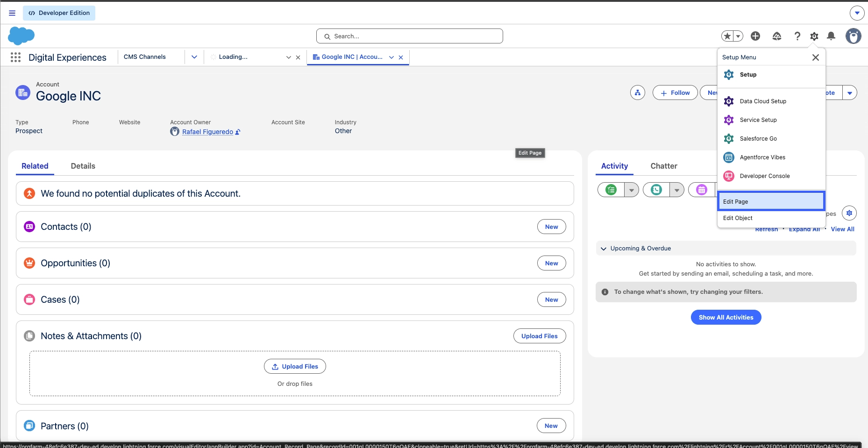Select the Loading tab
868x448 pixels.
(233, 57)
